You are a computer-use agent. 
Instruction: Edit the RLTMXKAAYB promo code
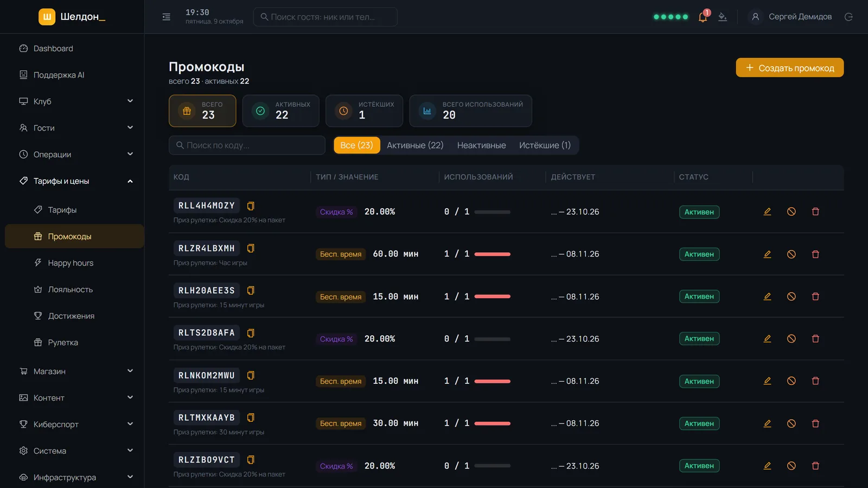pyautogui.click(x=767, y=423)
